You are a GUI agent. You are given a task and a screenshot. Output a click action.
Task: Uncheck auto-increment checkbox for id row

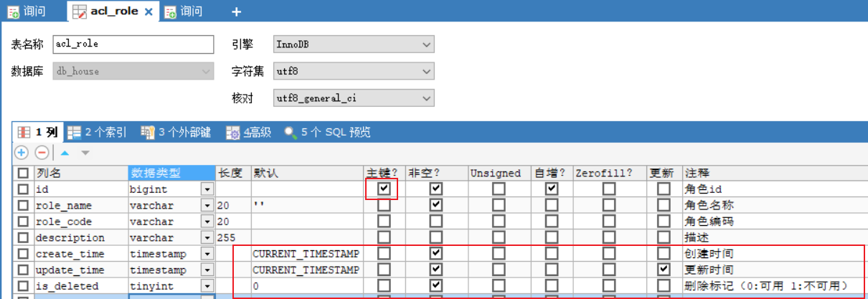551,189
